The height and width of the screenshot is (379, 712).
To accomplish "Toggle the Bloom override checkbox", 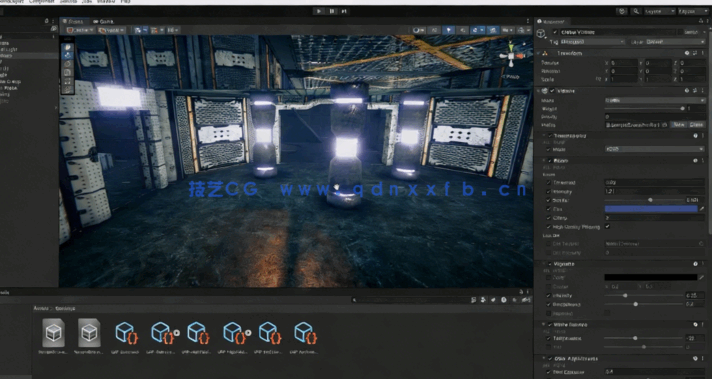I will pos(550,161).
